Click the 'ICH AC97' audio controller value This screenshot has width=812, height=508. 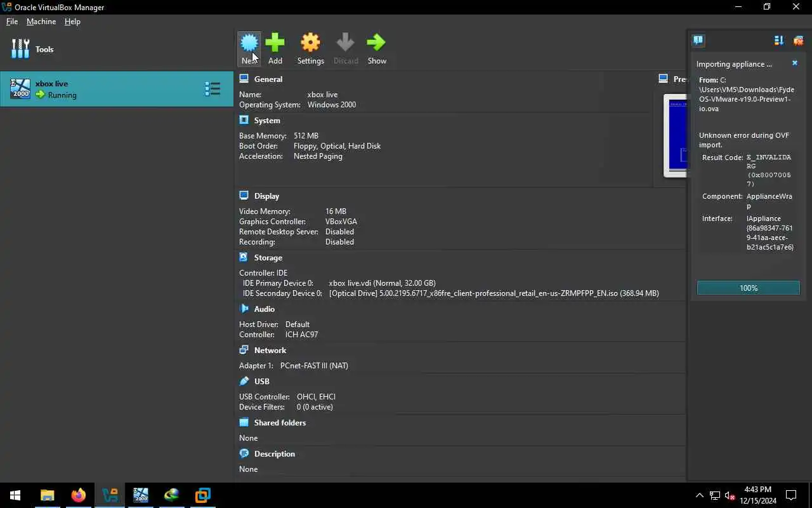(301, 335)
